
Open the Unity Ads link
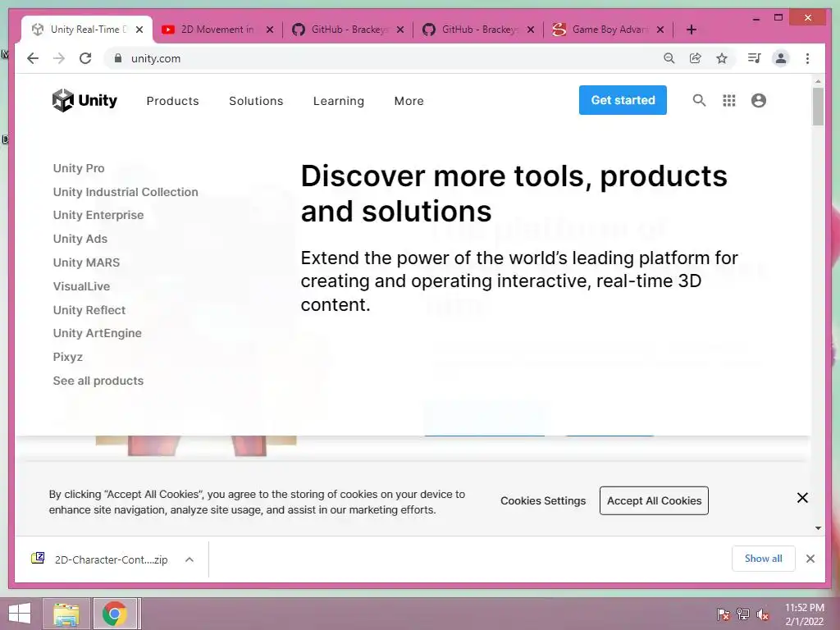point(80,239)
